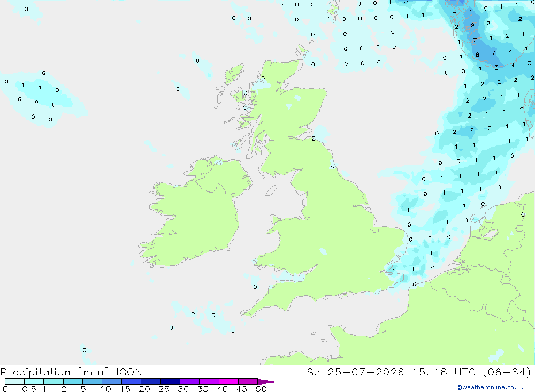
Task: Open the weatheronline.co.uk credit link
Action: 490,387
